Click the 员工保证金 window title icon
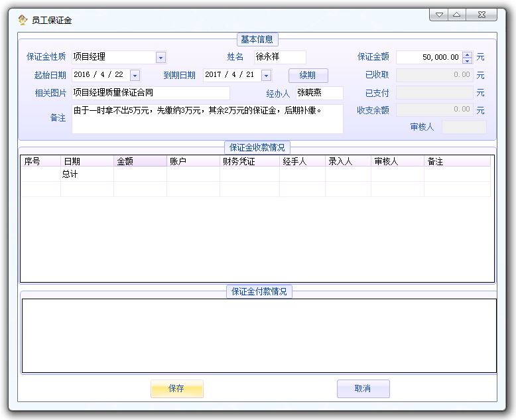516x420 pixels. coord(23,20)
